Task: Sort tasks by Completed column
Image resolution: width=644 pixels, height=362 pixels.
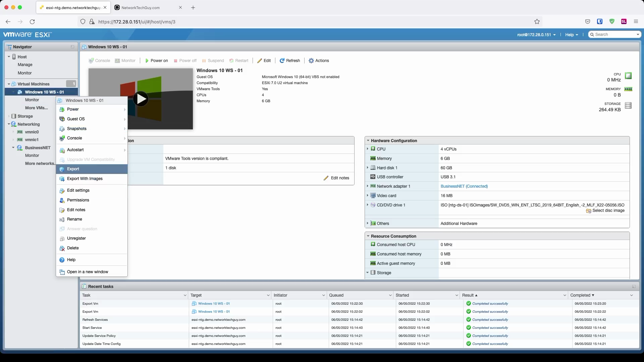Action: click(x=582, y=295)
